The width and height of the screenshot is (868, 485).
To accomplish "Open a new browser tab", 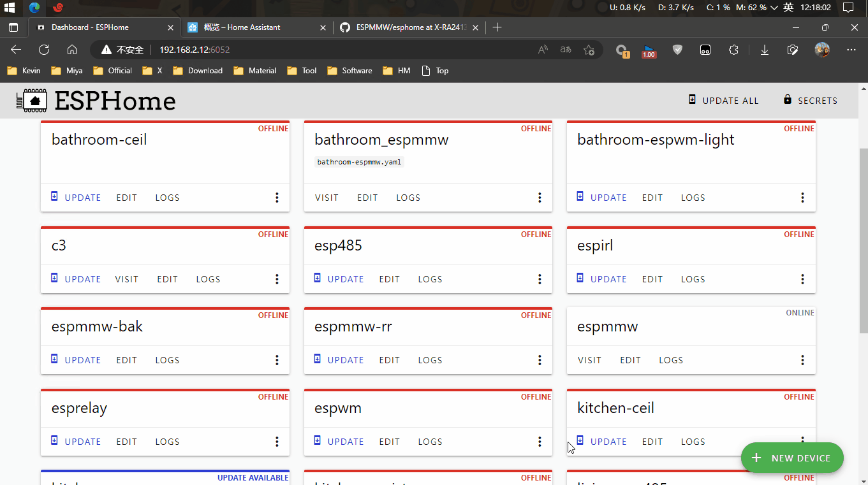I will tap(497, 27).
